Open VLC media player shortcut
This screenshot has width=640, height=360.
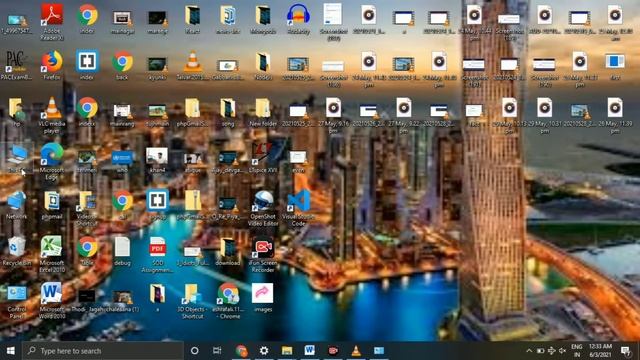pos(52,115)
